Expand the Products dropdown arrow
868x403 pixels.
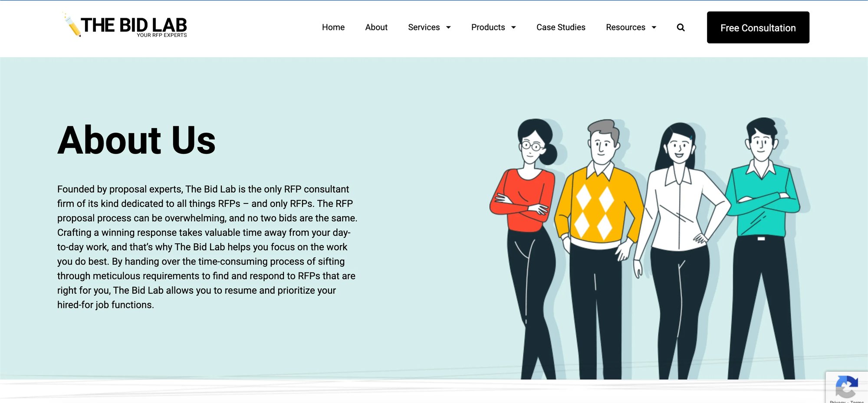[x=513, y=27]
